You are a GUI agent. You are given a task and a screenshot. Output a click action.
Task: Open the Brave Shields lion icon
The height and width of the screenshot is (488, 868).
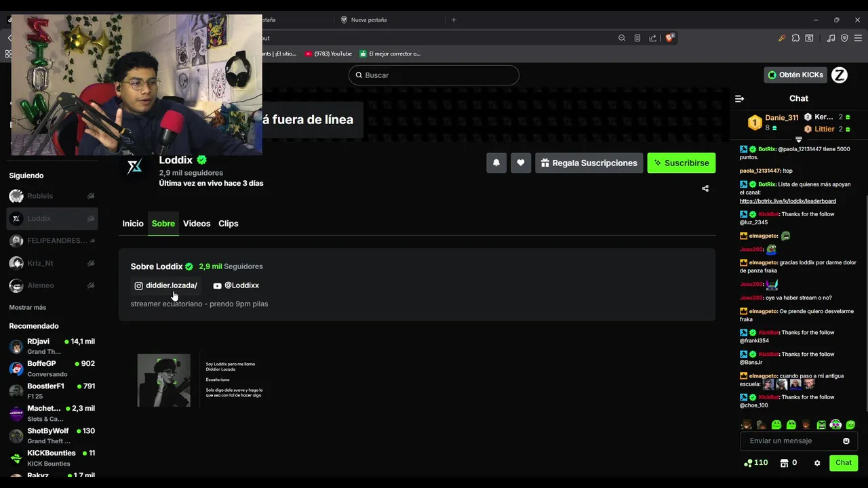point(670,38)
